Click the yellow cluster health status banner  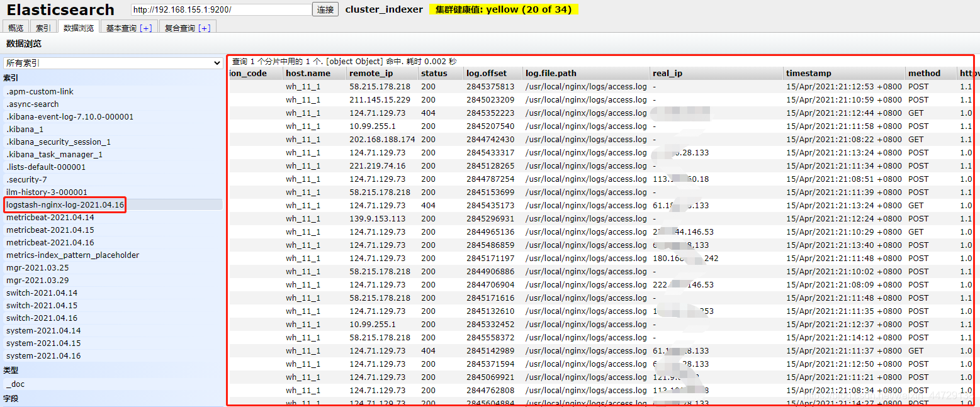pos(503,9)
